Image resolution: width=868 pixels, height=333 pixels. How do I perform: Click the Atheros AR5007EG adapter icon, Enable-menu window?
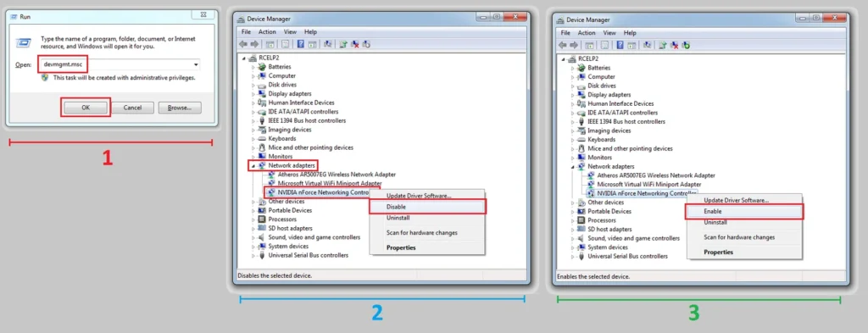[591, 175]
